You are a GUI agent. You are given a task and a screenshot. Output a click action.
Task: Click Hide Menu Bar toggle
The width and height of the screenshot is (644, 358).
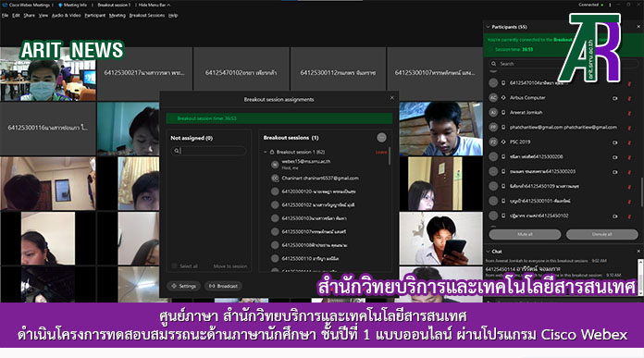pyautogui.click(x=155, y=5)
